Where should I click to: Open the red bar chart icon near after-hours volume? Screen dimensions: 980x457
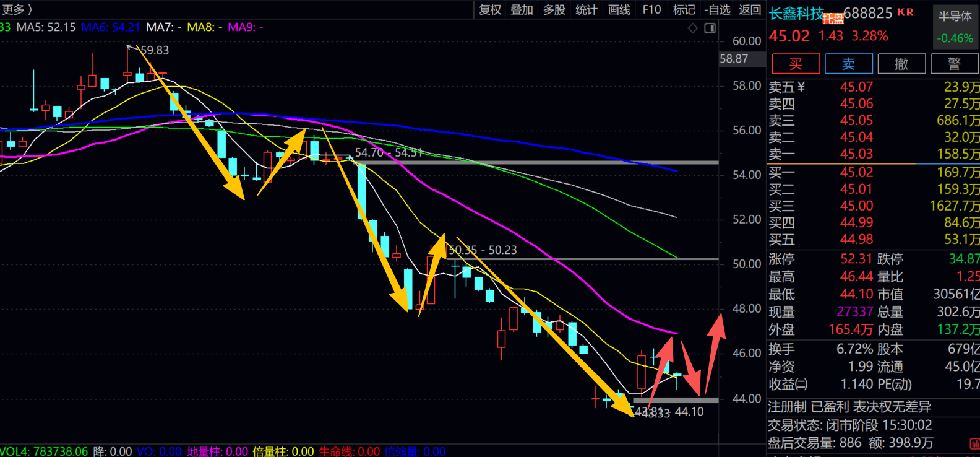tap(975, 443)
